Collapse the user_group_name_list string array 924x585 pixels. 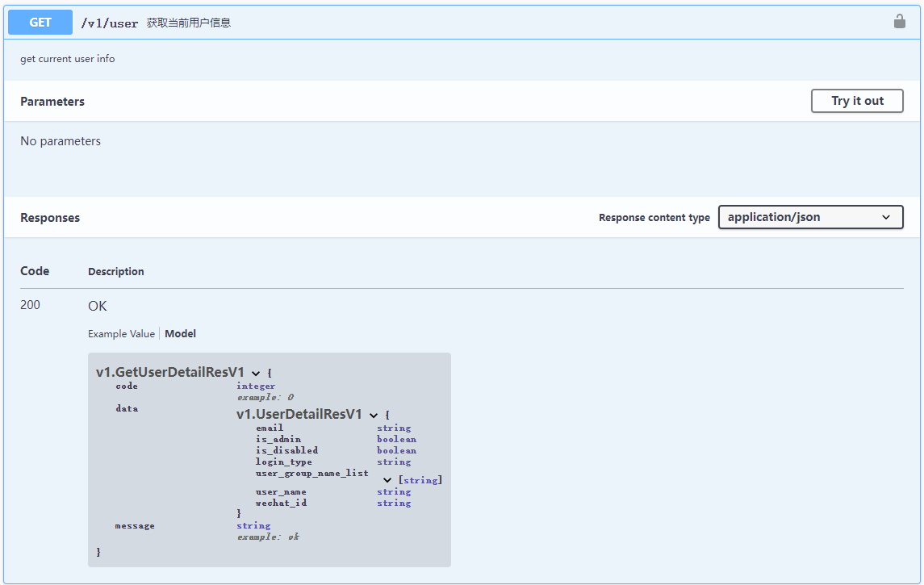click(x=388, y=479)
